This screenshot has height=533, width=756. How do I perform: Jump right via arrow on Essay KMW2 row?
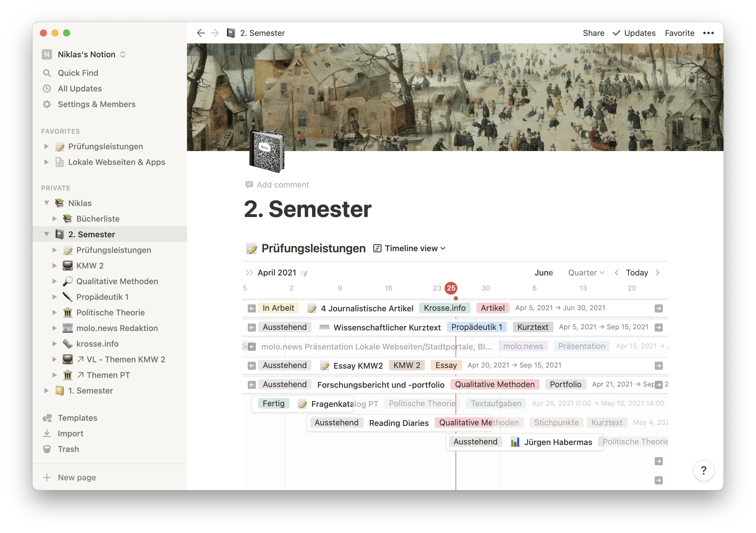[658, 365]
